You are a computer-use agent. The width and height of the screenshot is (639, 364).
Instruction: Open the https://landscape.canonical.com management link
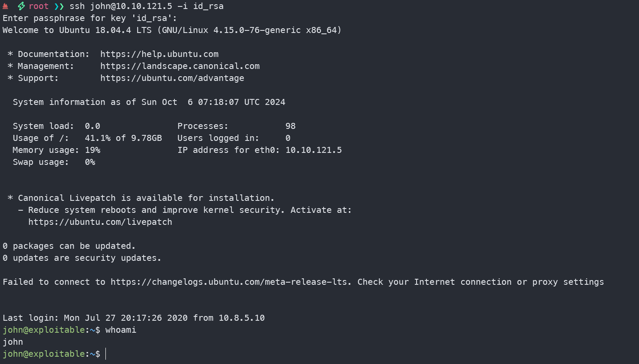[x=180, y=66]
